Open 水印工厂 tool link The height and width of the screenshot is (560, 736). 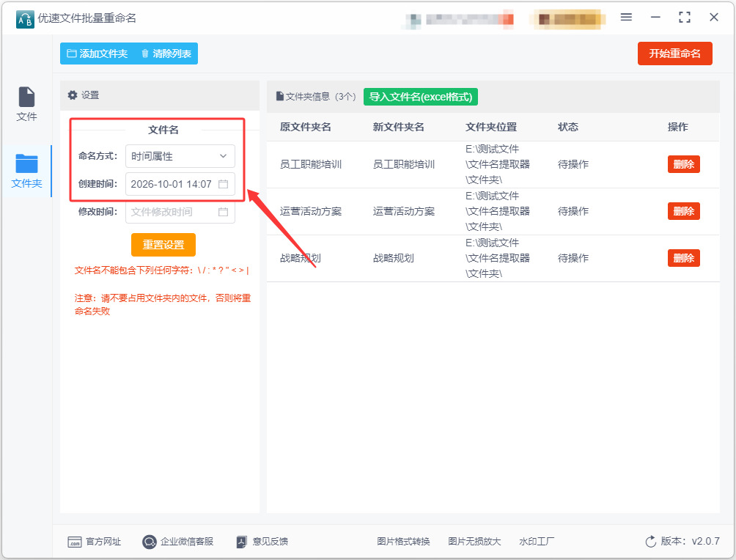[537, 541]
